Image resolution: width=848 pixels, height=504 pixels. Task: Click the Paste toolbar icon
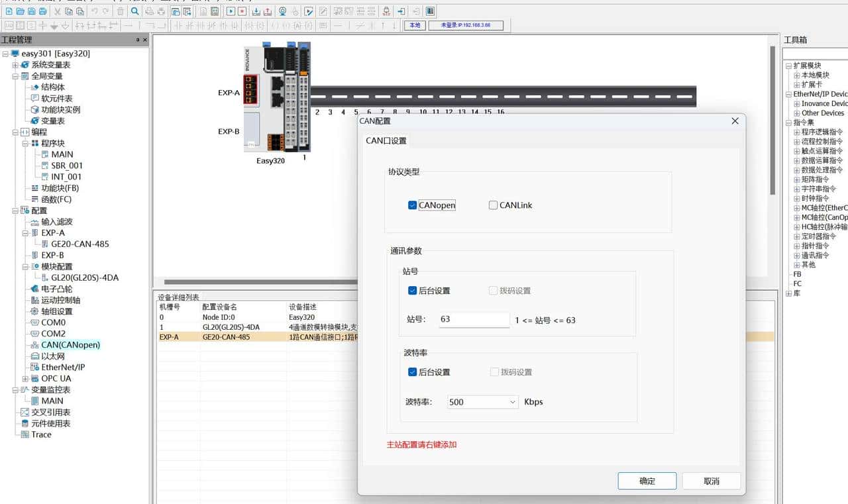click(x=79, y=11)
